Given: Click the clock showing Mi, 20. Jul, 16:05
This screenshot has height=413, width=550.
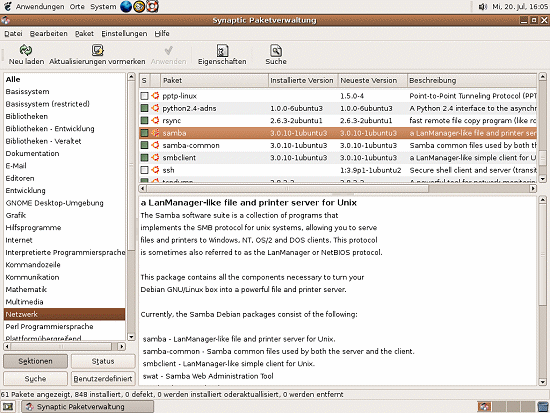Looking at the screenshot, I should coord(520,6).
